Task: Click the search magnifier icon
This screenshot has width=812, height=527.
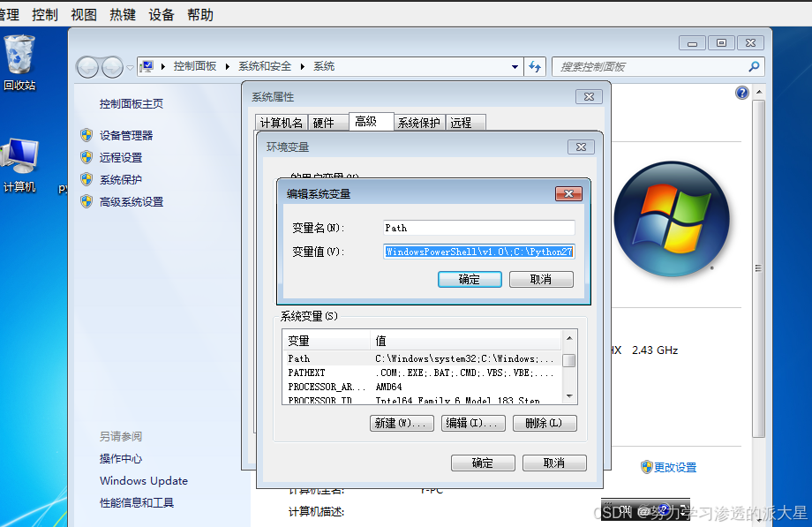Action: pos(754,66)
